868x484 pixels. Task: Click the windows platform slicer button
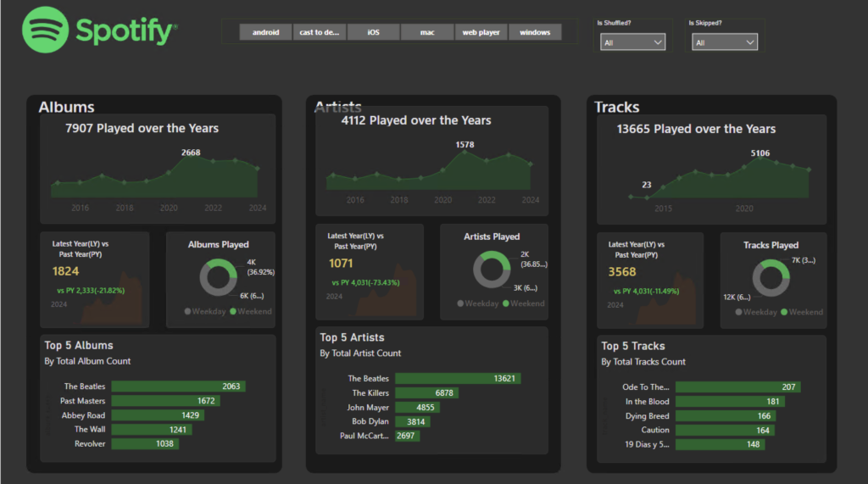[x=535, y=33]
